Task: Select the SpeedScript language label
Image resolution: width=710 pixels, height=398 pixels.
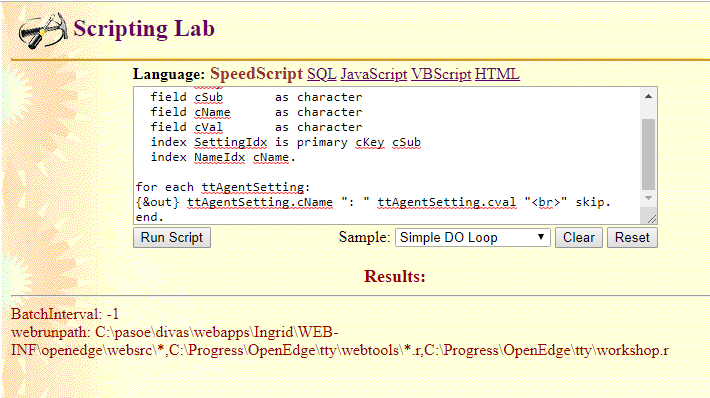Action: [x=256, y=74]
